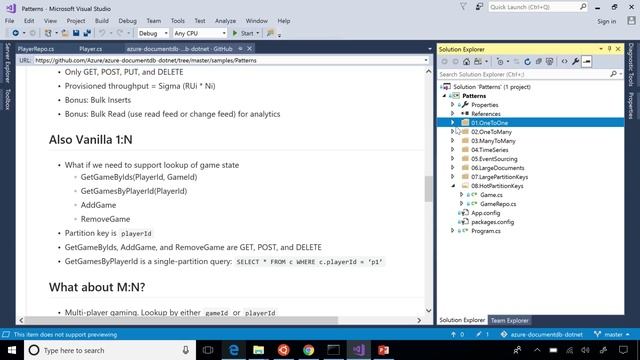The height and width of the screenshot is (360, 640).
Task: Pin the azure-documentdb GitHub tab
Action: (240, 49)
